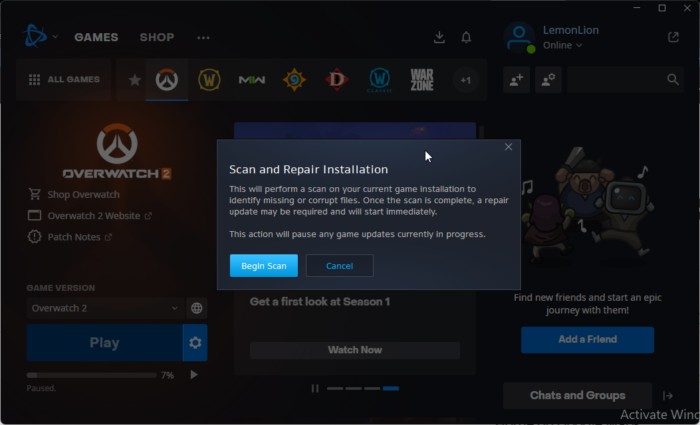Pop out the social panel icon

(x=673, y=37)
